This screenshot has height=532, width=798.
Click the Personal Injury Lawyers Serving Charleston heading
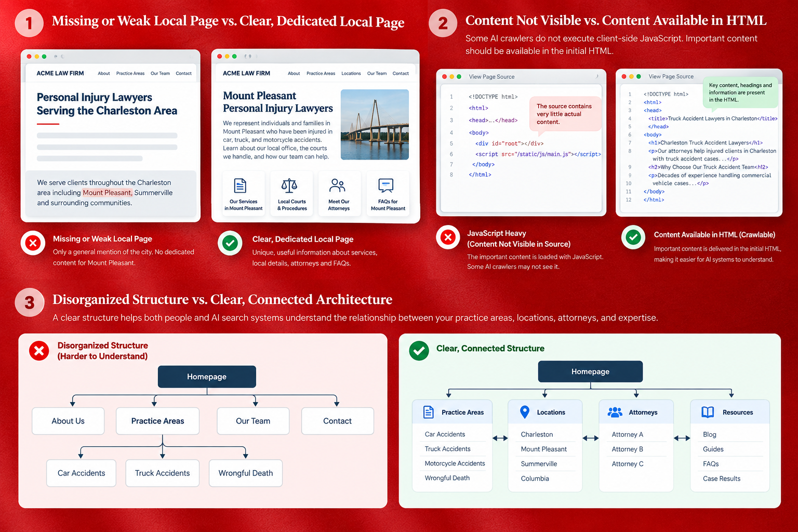107,104
